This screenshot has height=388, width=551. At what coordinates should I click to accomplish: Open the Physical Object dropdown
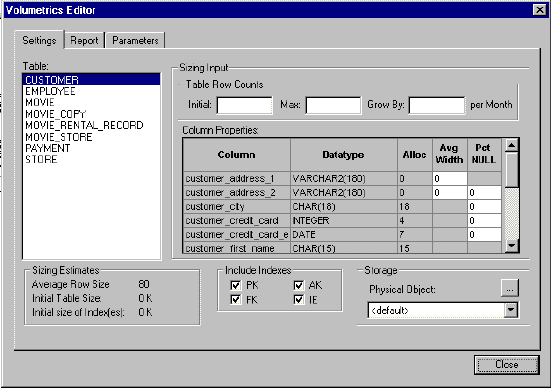pos(511,310)
